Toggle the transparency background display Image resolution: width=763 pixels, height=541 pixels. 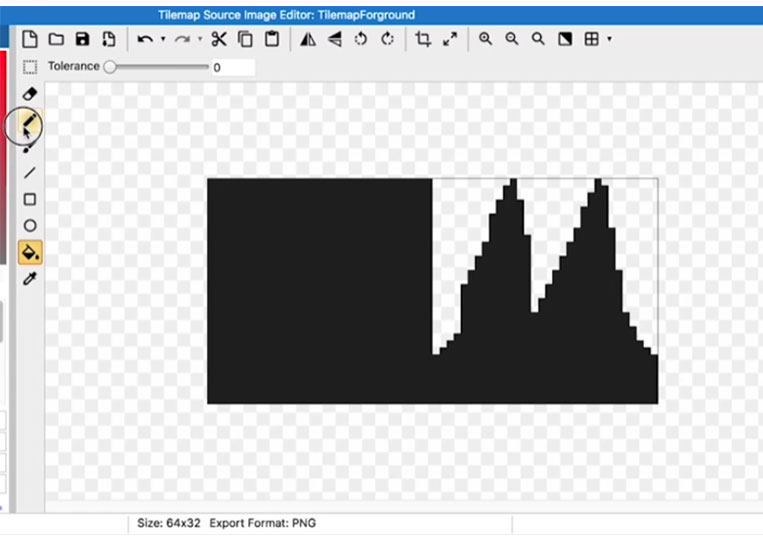point(565,39)
